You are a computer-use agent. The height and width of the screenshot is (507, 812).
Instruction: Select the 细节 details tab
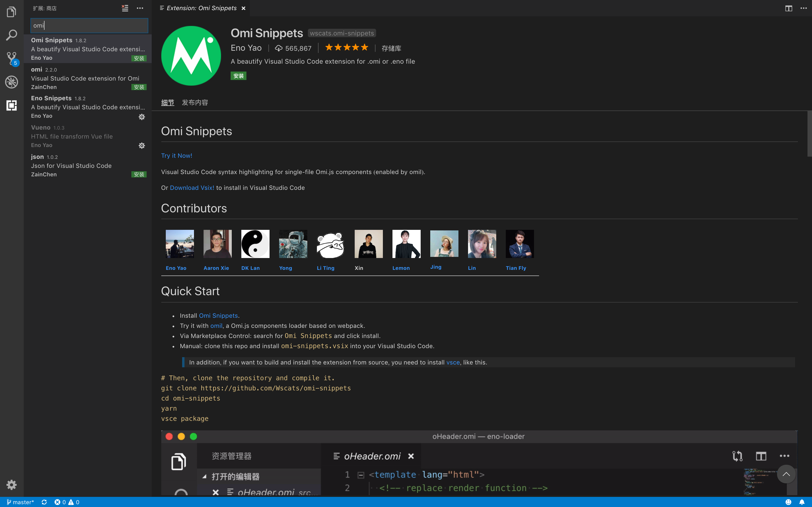tap(167, 103)
